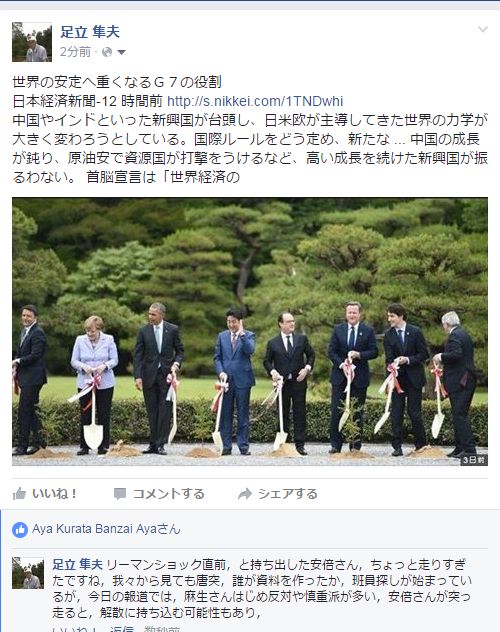
Task: Click the globe privacy icon by 2分前
Action: [107, 52]
